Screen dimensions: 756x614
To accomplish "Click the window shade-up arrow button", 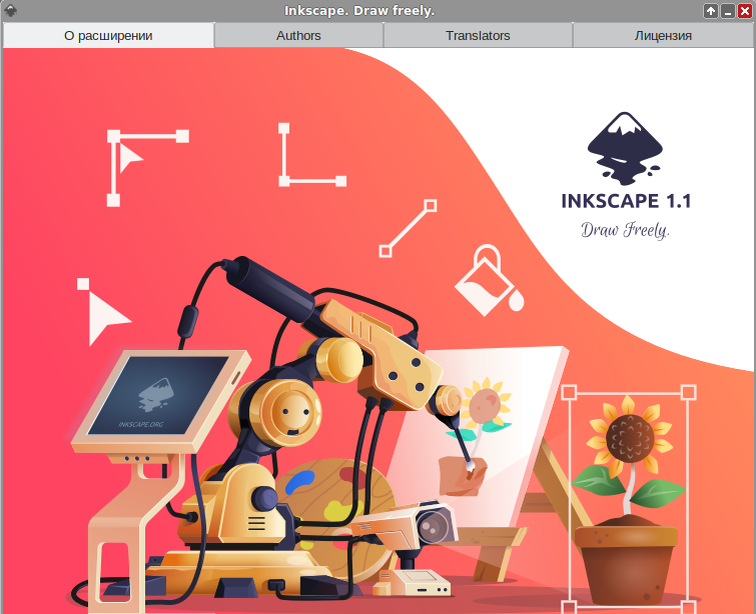I will click(710, 11).
